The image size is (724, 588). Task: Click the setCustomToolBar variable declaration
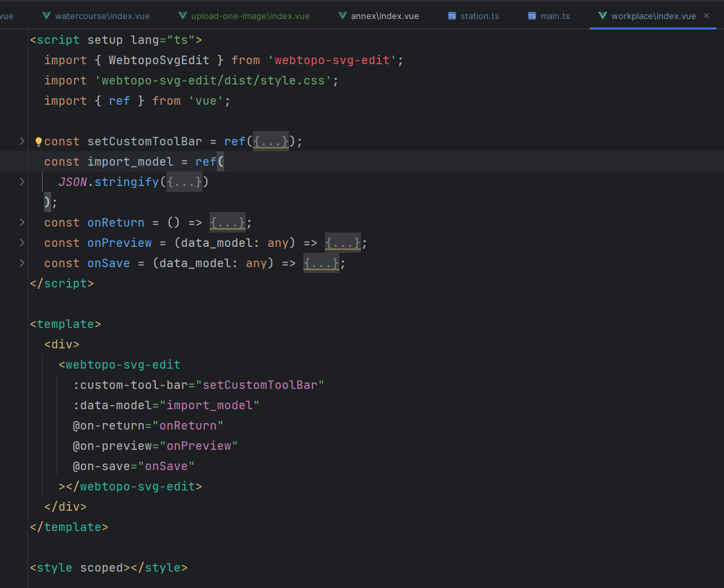[145, 141]
